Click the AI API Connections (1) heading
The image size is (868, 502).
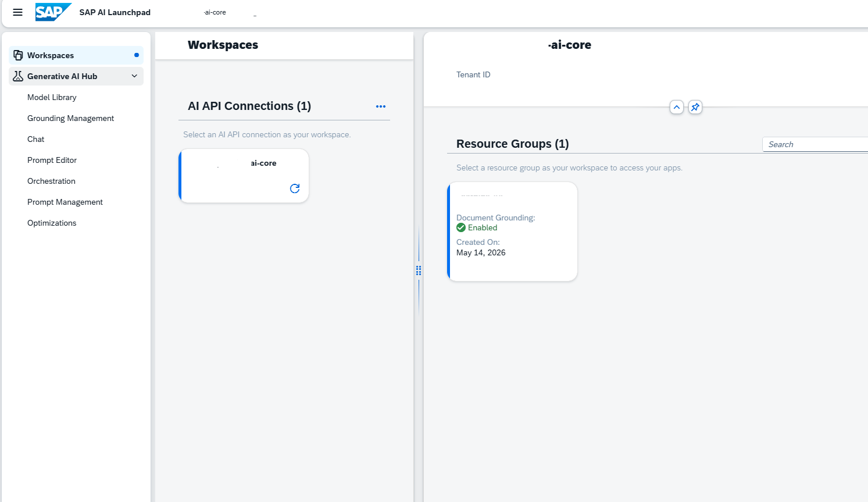click(x=249, y=106)
